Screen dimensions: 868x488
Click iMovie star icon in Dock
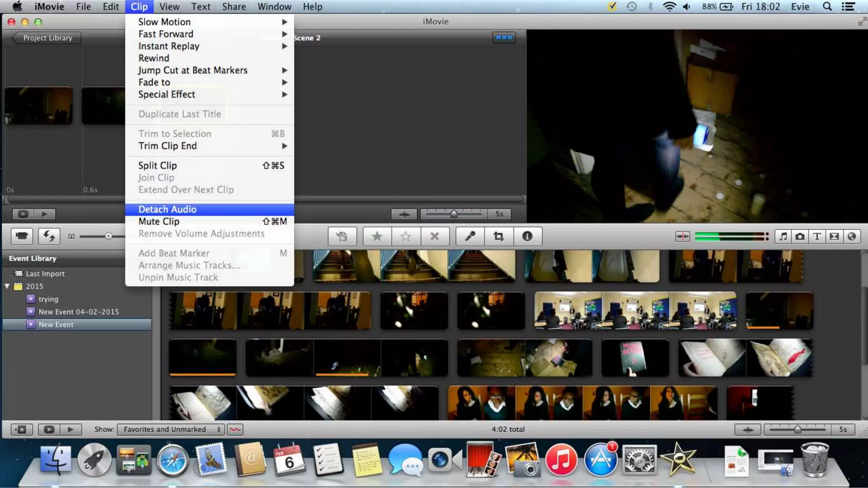[678, 460]
